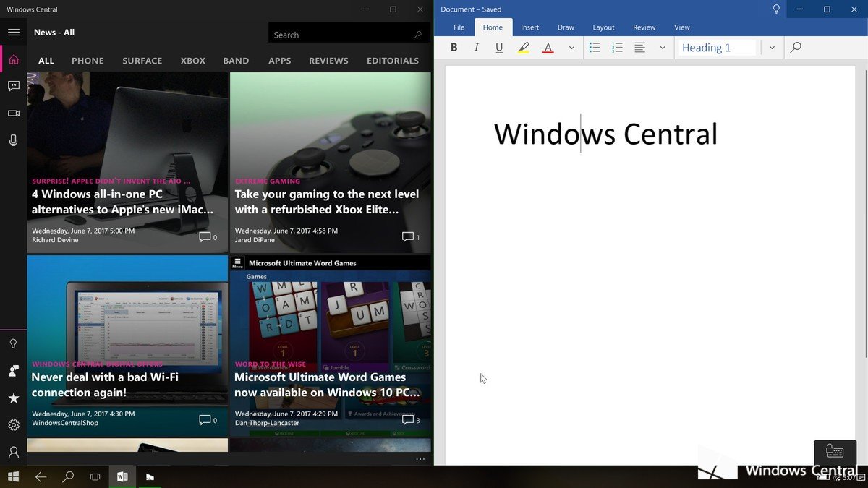Click the Windows Central heading in the document
The image size is (868, 488).
[x=605, y=134]
